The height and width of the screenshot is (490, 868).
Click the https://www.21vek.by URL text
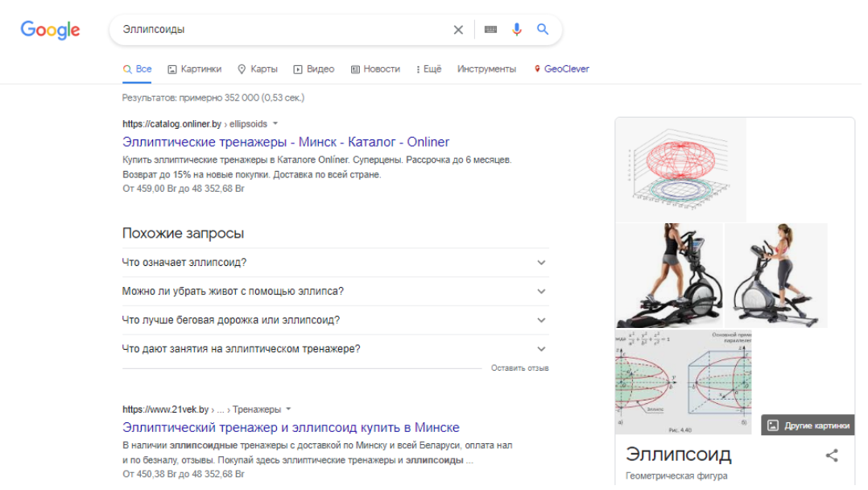tap(166, 409)
